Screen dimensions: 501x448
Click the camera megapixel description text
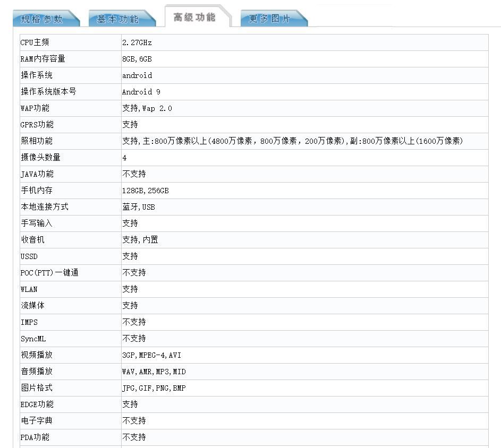click(292, 141)
